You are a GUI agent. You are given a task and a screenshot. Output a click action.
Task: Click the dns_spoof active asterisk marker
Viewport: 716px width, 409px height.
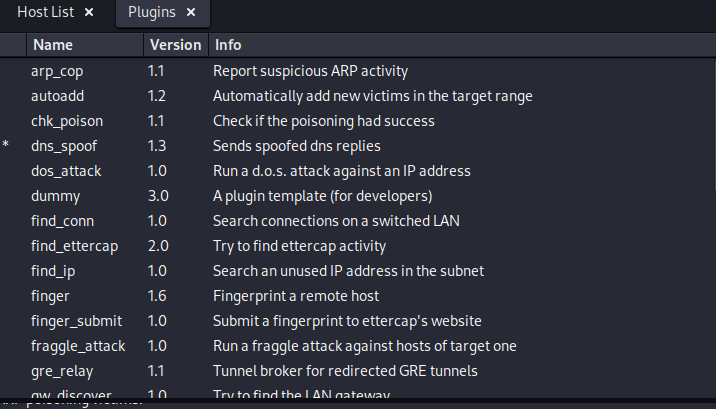(x=5, y=145)
